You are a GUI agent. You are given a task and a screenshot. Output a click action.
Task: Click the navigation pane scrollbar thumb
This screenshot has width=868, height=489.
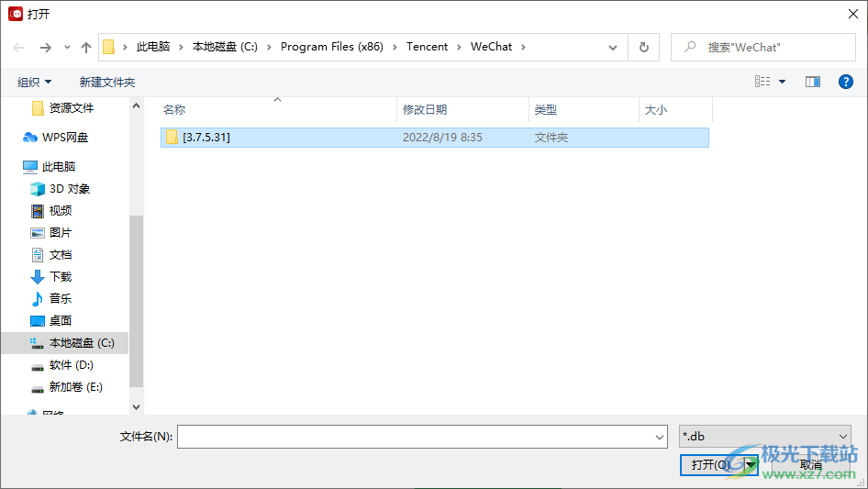coord(136,301)
